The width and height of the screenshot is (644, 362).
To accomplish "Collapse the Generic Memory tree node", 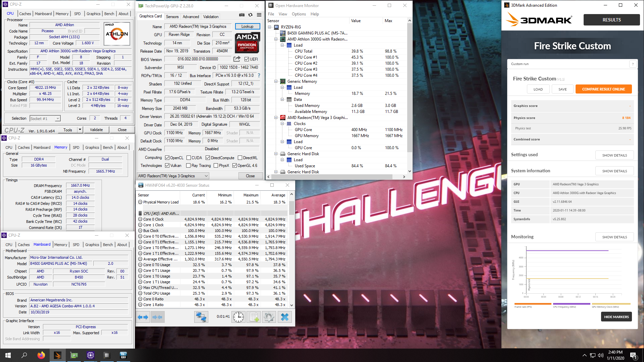I will [276, 81].
